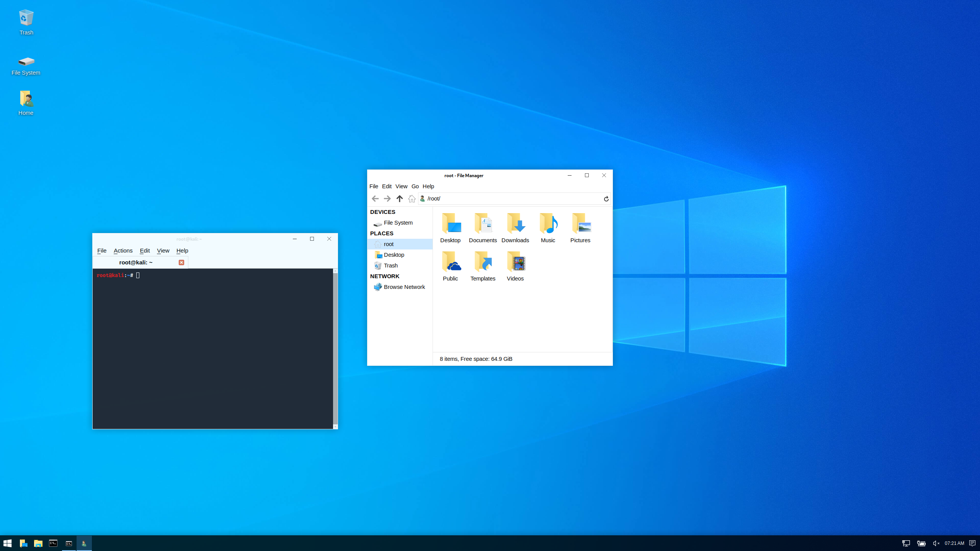The image size is (980, 551).
Task: Open the Templates folder
Action: coord(482,264)
